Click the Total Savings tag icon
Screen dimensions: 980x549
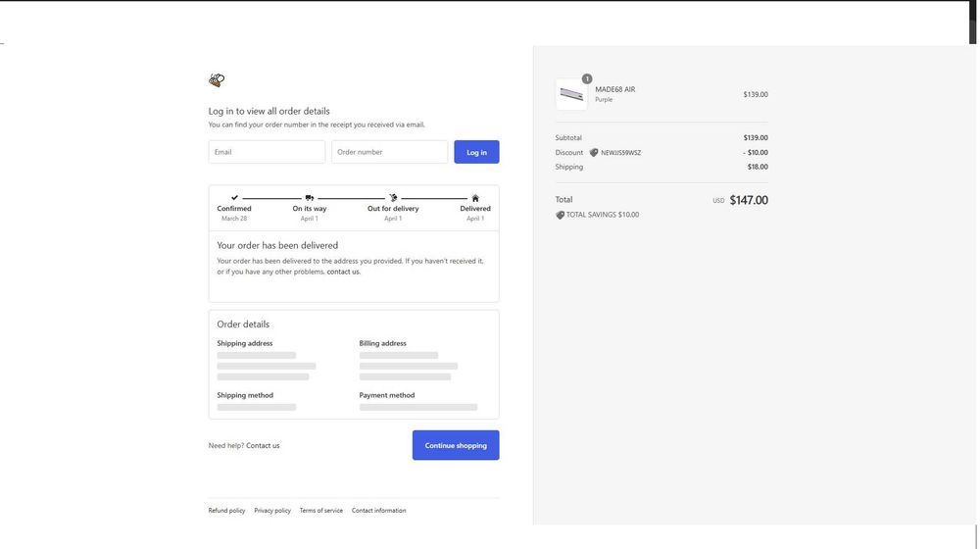561,215
